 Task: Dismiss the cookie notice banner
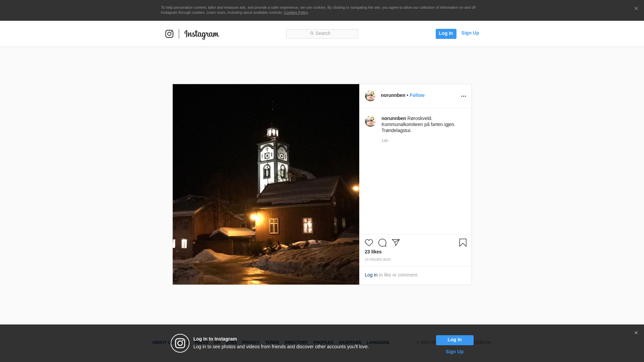(636, 8)
